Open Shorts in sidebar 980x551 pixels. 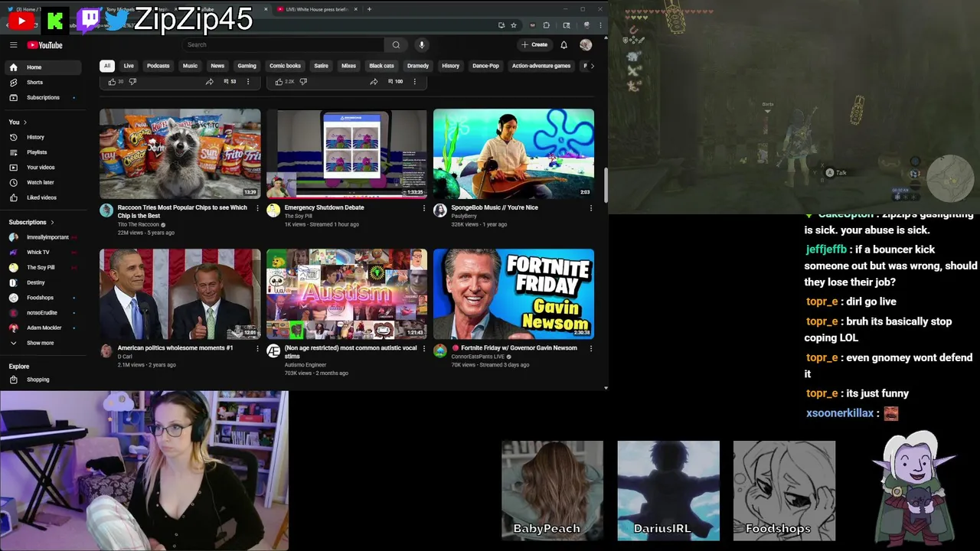pyautogui.click(x=44, y=83)
